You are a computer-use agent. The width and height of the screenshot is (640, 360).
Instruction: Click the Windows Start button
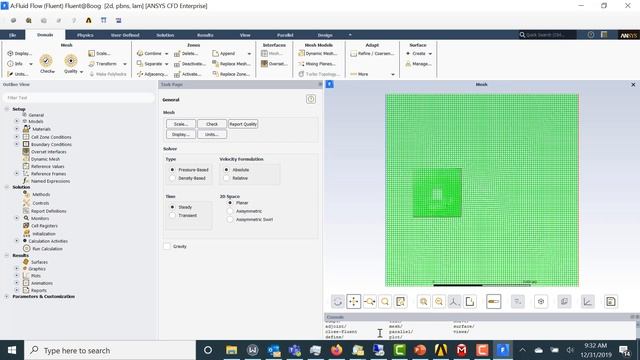12,350
